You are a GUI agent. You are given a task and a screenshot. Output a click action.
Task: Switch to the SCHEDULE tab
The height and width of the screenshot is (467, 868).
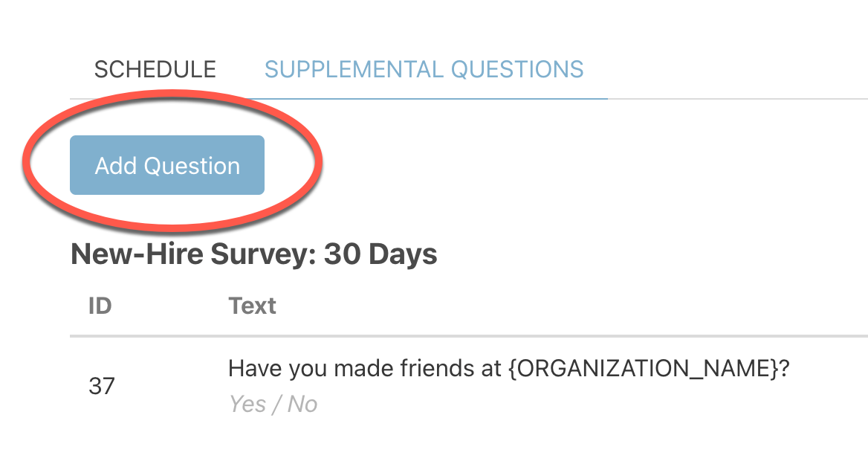click(x=155, y=70)
